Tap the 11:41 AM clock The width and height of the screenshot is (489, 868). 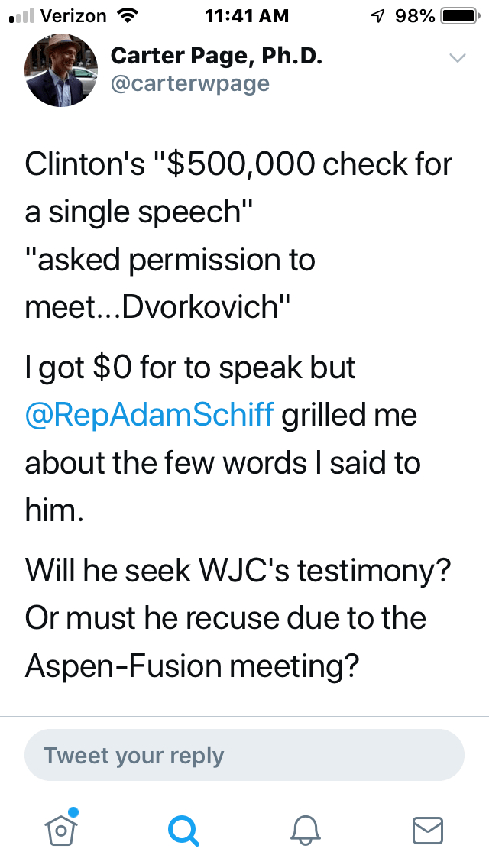pyautogui.click(x=248, y=15)
